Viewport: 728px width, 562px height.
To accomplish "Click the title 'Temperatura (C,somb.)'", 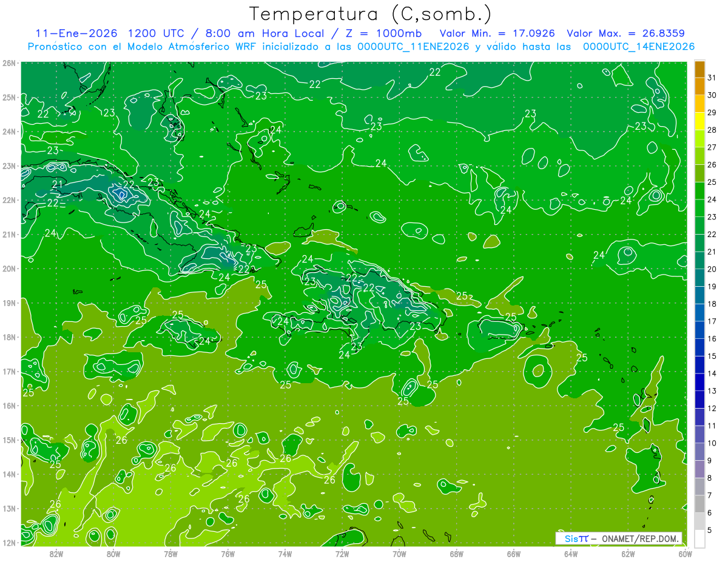I will [370, 13].
